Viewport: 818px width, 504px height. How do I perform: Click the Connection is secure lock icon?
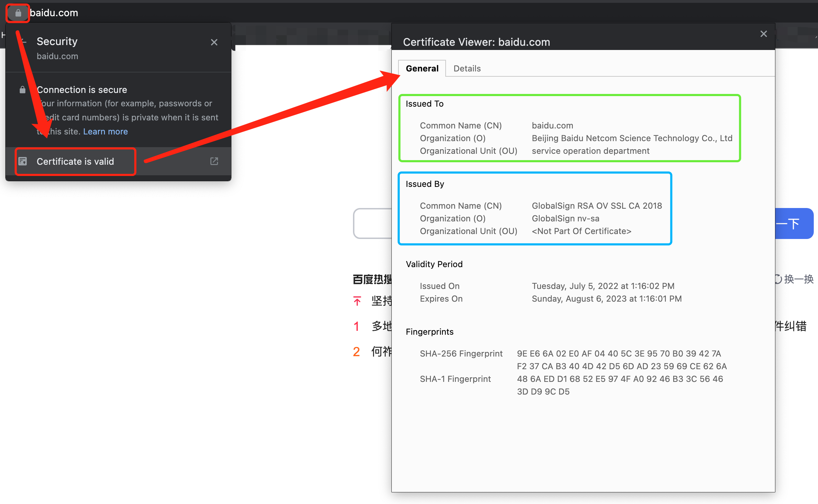(x=23, y=90)
